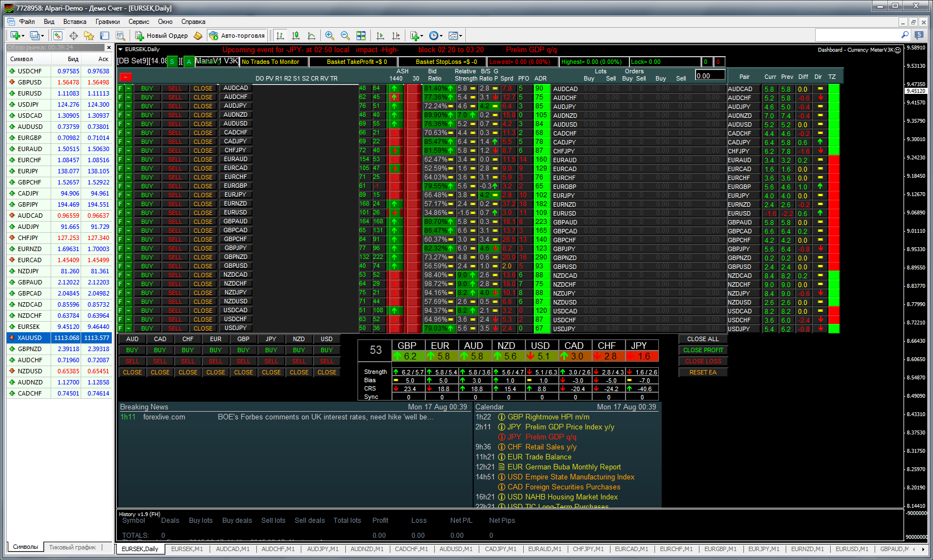Viewport: 933px width, 560px height.
Task: Switch to Тиковый график tab
Action: 72,547
